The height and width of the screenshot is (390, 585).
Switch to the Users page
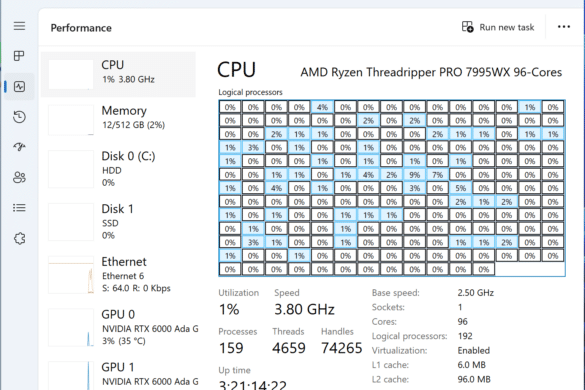click(19, 177)
